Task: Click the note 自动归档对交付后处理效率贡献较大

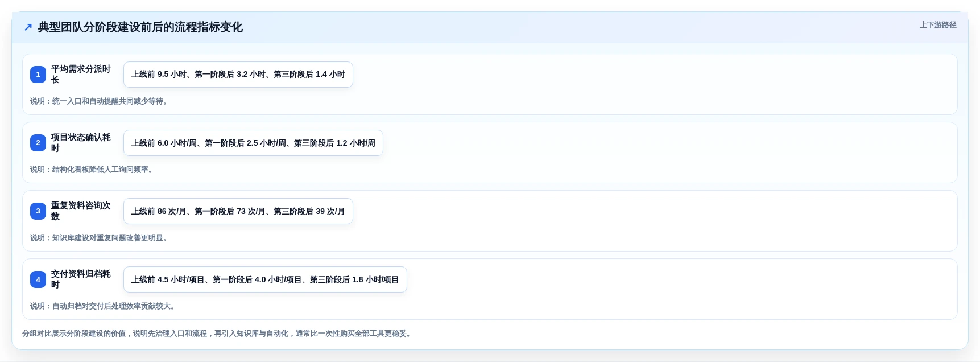Action: [103, 306]
